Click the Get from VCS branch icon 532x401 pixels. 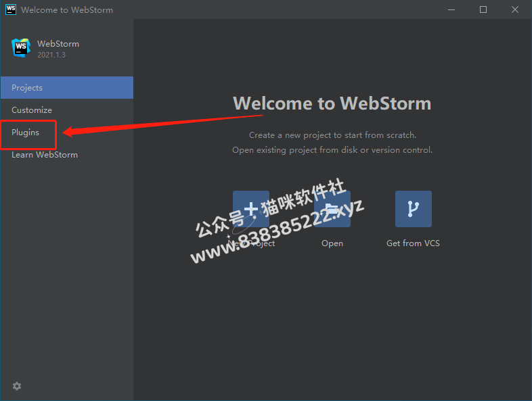[414, 209]
